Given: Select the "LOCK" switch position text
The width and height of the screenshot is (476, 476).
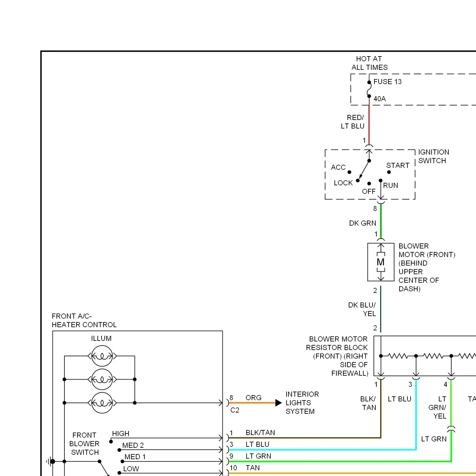Looking at the screenshot, I should click(343, 183).
